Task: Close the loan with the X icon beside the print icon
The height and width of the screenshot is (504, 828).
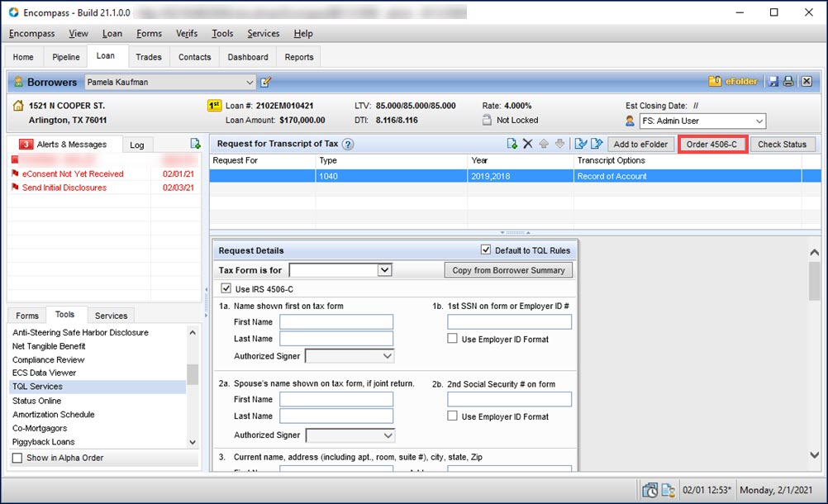Action: pos(807,81)
